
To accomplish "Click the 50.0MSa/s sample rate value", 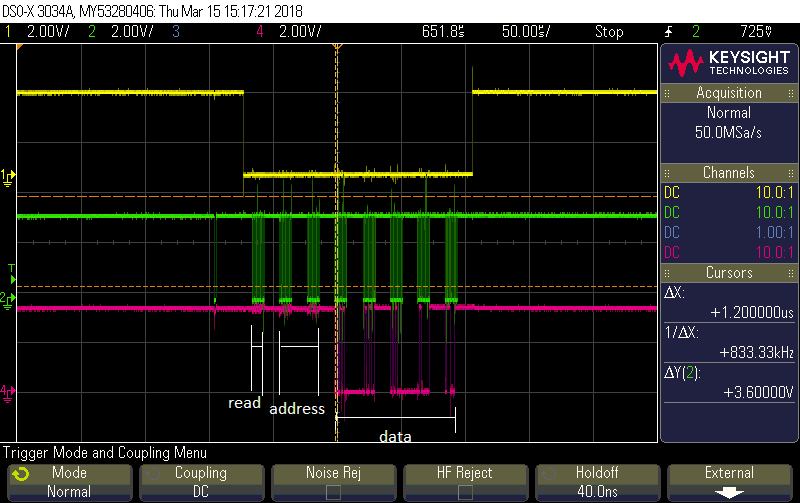I will [728, 133].
